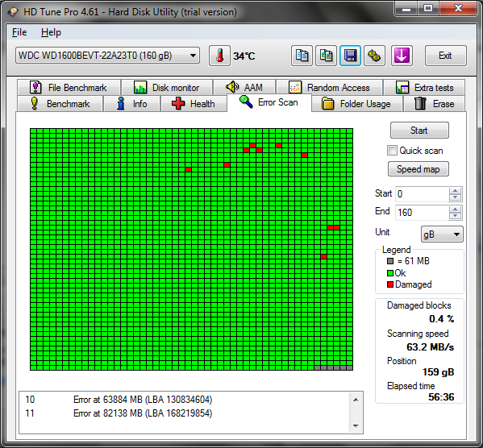The width and height of the screenshot is (483, 448).
Task: Open the options wrench icon
Action: [x=374, y=56]
